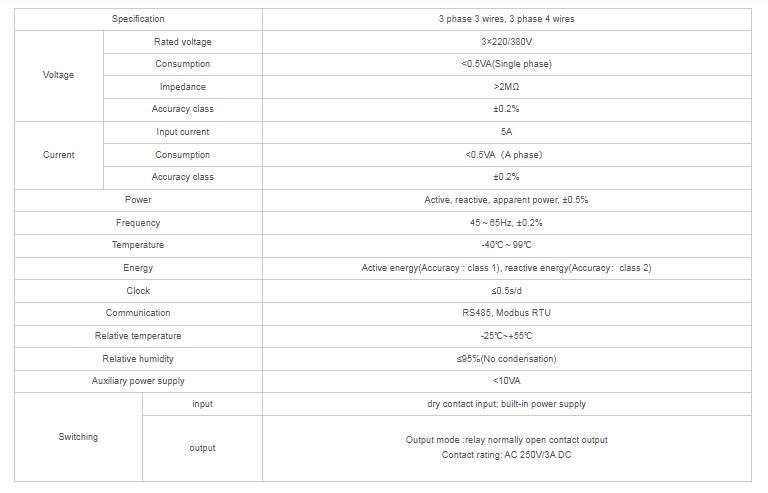Click the 5A input current value
768x493 pixels.
[x=506, y=132]
